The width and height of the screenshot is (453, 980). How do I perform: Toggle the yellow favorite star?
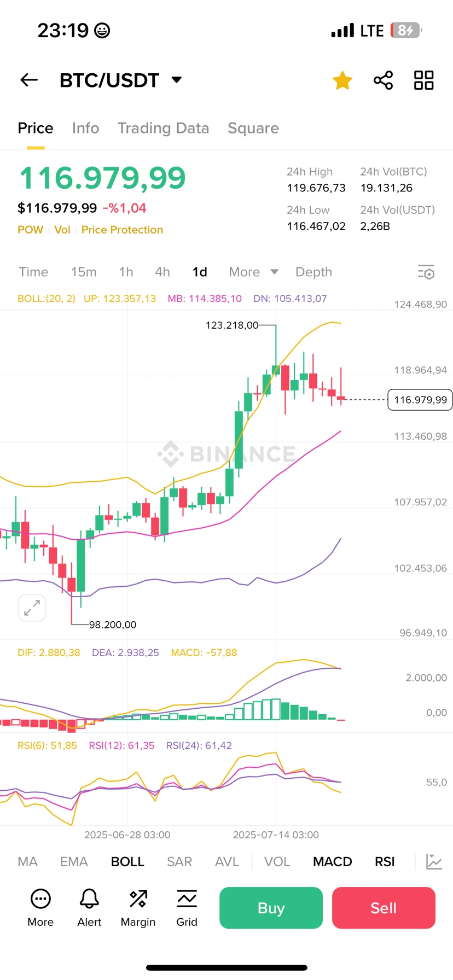point(342,80)
